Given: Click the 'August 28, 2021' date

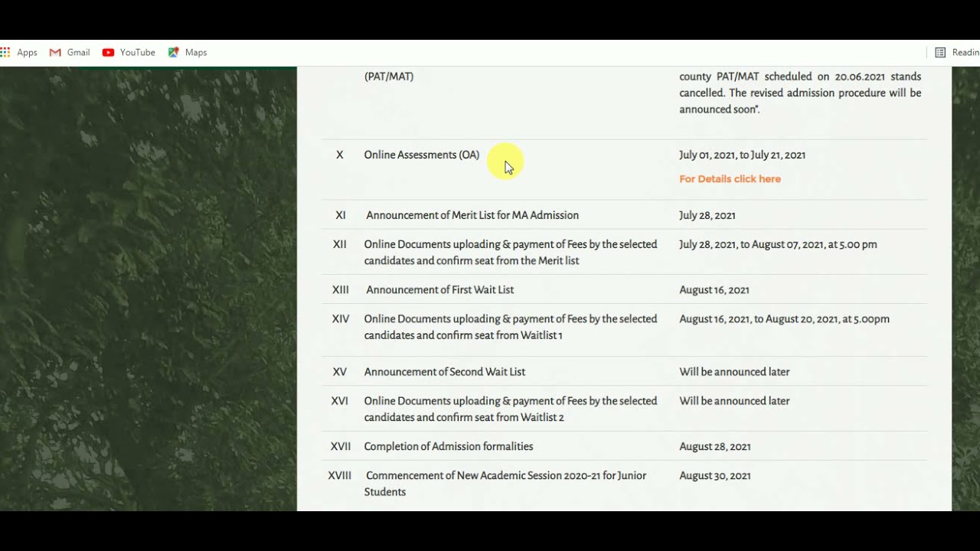Looking at the screenshot, I should click(715, 446).
